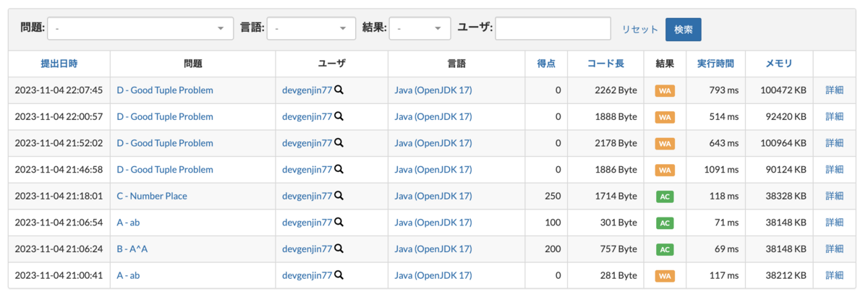Open 詳細 for the 22:07:45 submission
868x302 pixels.
pos(835,90)
